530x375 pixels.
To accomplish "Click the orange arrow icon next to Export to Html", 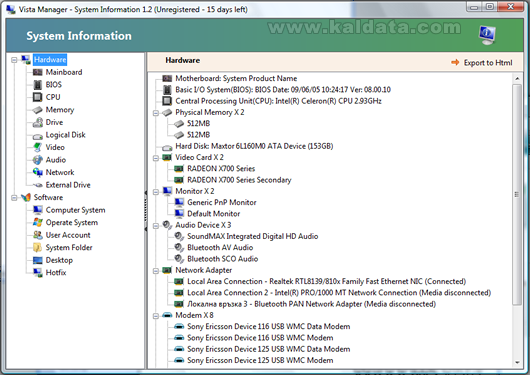I will (455, 62).
